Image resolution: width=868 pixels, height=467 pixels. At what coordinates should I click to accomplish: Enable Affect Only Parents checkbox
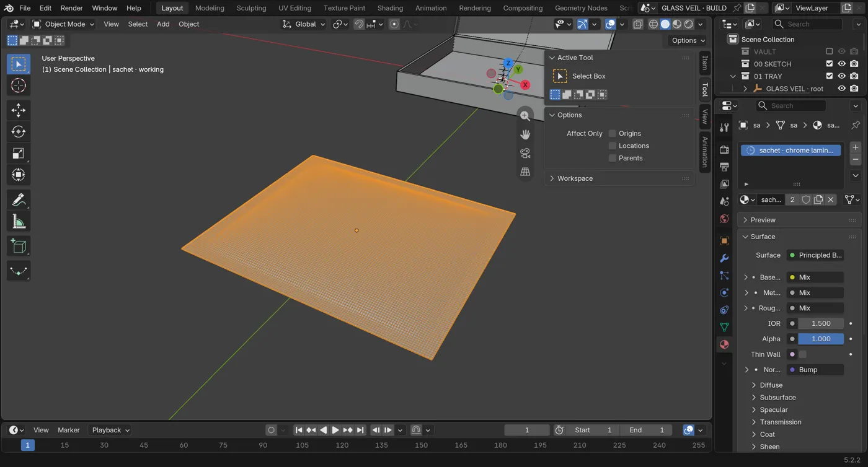[613, 158]
